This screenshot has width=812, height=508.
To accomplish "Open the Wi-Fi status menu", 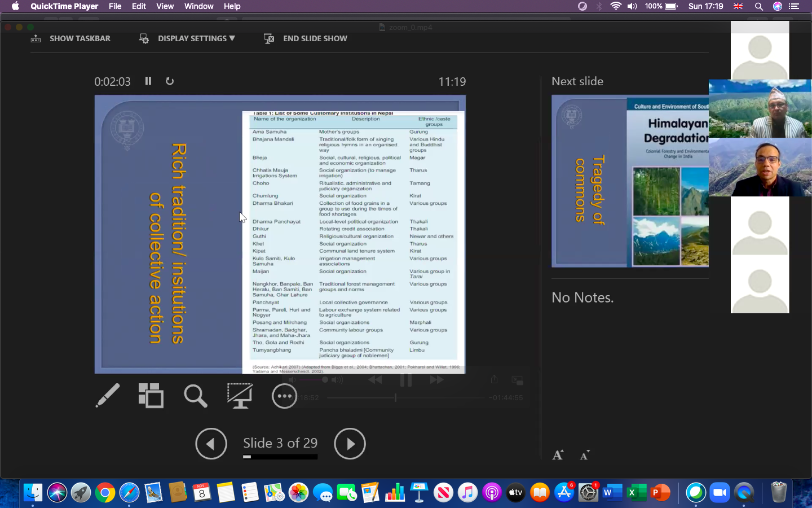I will tap(616, 6).
